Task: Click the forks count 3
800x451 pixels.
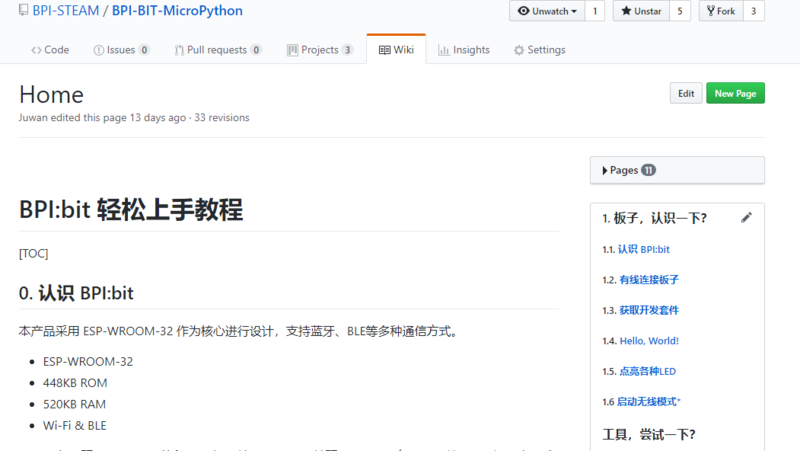Action: (x=754, y=11)
